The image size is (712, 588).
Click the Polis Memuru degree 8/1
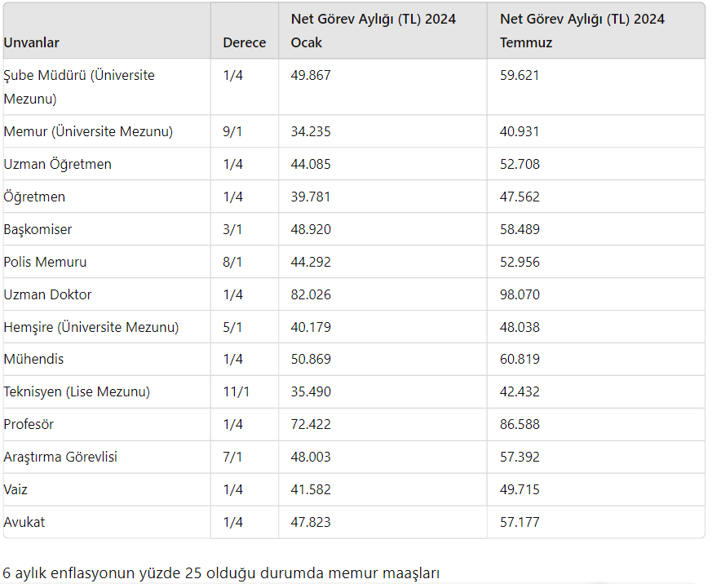coord(232,262)
